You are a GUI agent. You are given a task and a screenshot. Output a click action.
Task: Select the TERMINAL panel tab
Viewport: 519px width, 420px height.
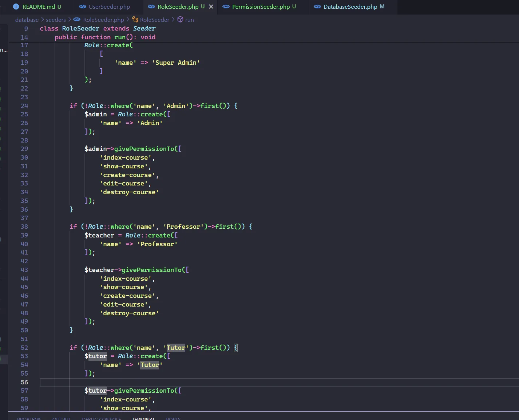[143, 418]
